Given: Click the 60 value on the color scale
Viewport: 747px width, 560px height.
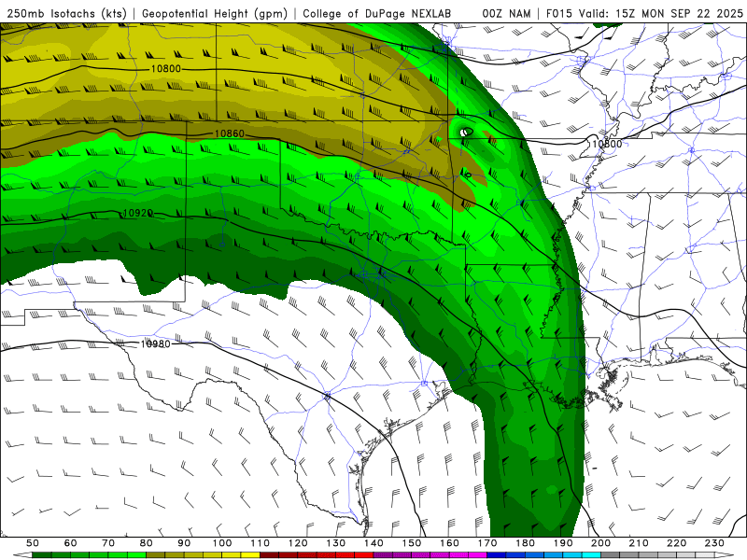Looking at the screenshot, I should tap(71, 543).
